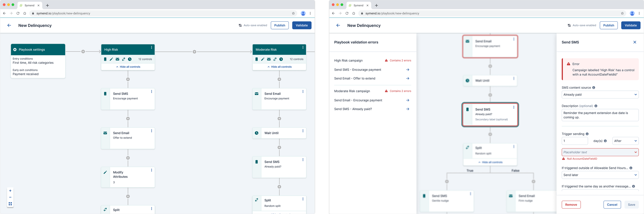Screen dimensions: 644x214
Task: Click Trigger sending days number field
Action: tap(575, 141)
